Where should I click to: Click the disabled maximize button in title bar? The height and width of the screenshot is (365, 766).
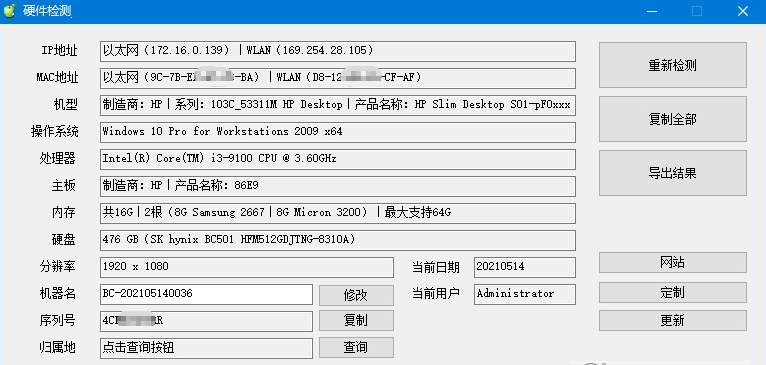(x=697, y=11)
